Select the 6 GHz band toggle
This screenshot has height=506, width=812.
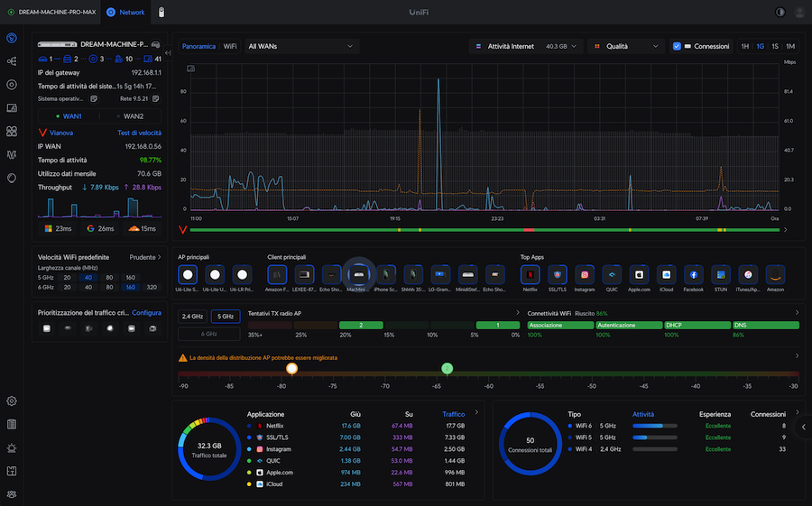pos(208,334)
